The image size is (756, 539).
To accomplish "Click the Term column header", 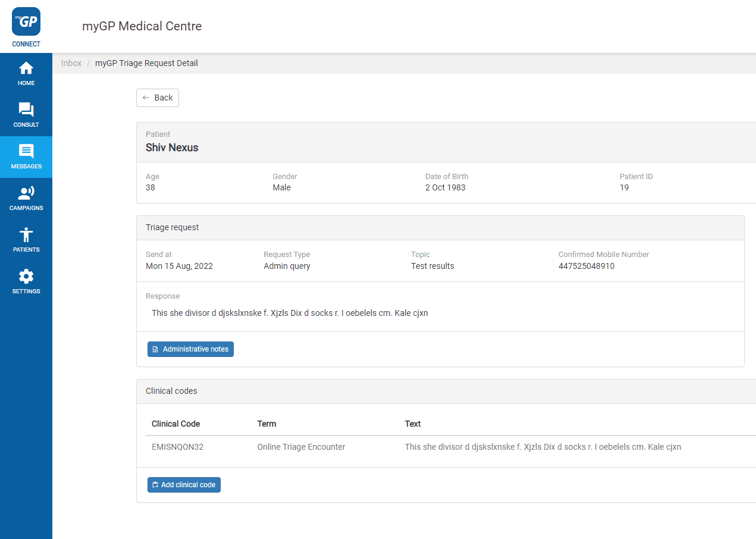I will pos(266,424).
